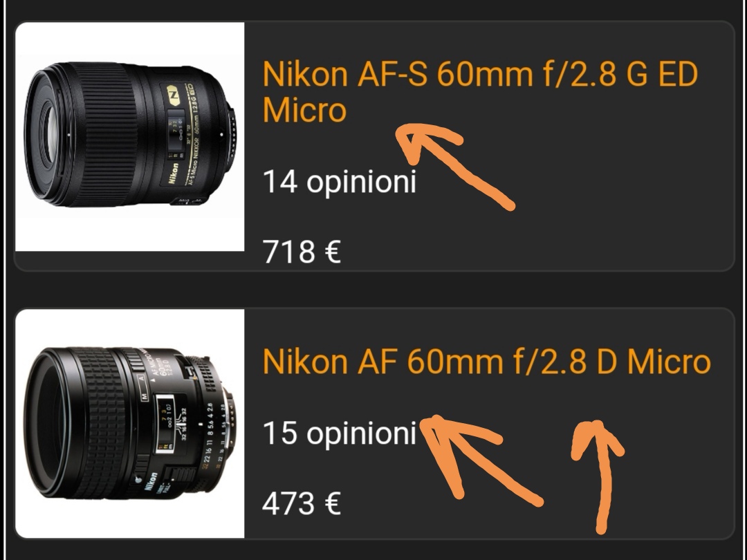Click the 718 € price
The image size is (747, 560).
click(302, 252)
